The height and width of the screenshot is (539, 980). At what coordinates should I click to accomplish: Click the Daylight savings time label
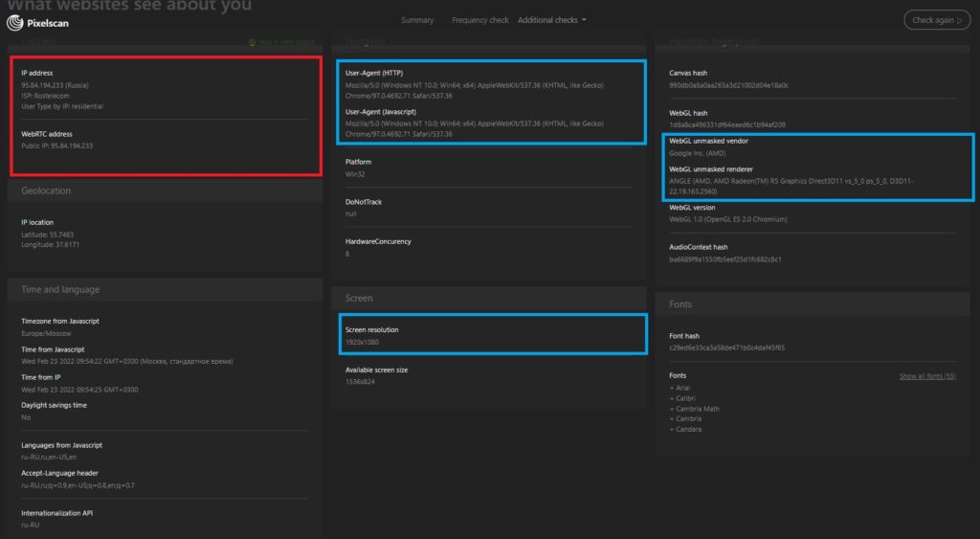(54, 405)
